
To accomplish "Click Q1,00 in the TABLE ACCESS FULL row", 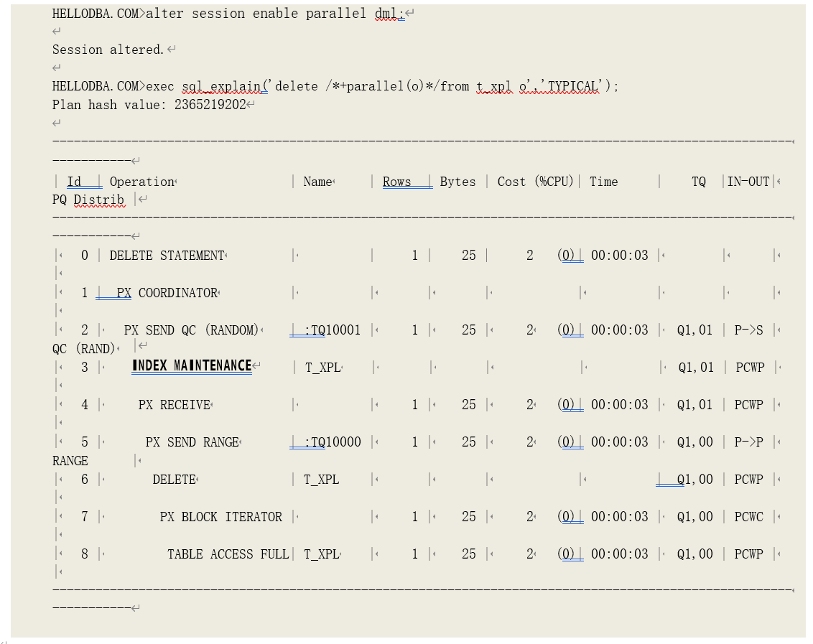I will [x=694, y=554].
